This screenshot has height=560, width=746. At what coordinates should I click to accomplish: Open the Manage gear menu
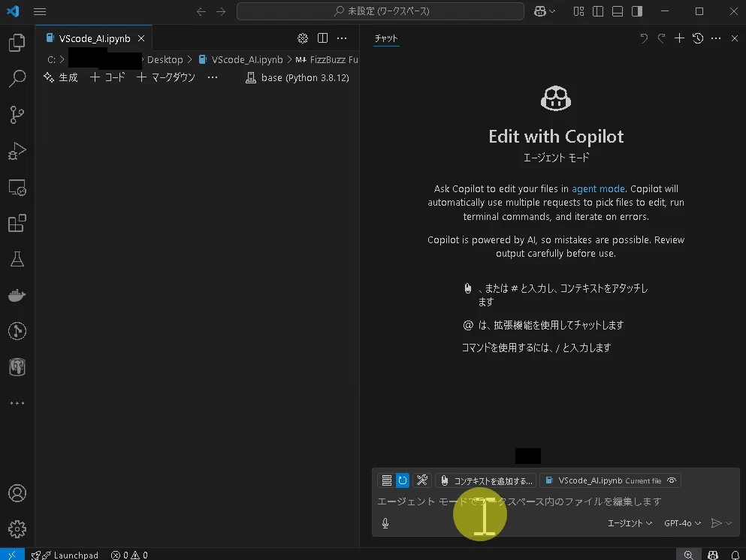coord(17,529)
